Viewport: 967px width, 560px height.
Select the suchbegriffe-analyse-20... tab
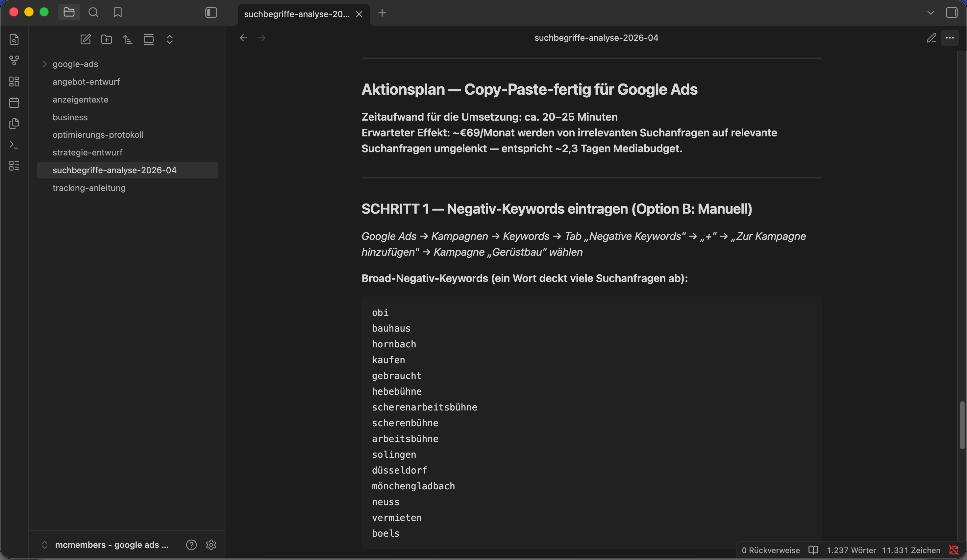[297, 14]
